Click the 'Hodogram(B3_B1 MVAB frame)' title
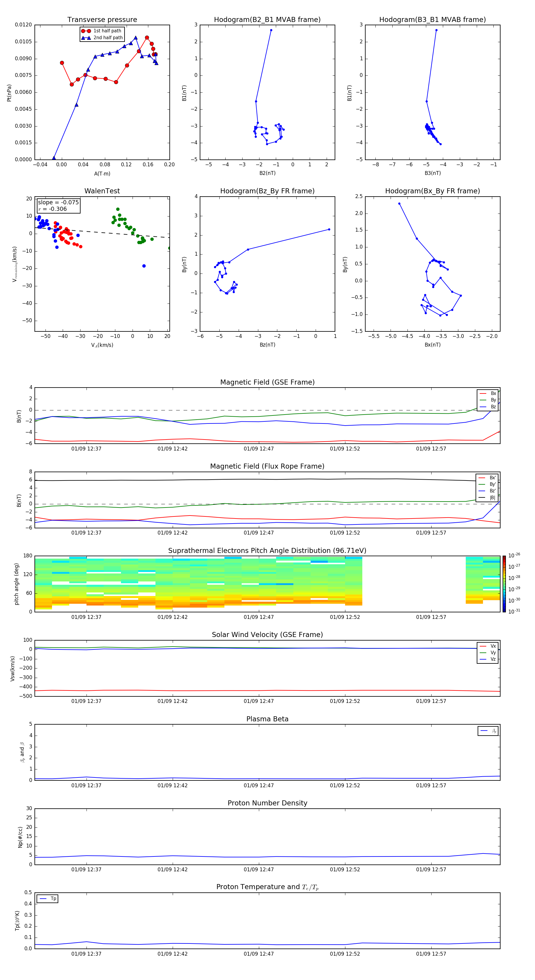 432,20
